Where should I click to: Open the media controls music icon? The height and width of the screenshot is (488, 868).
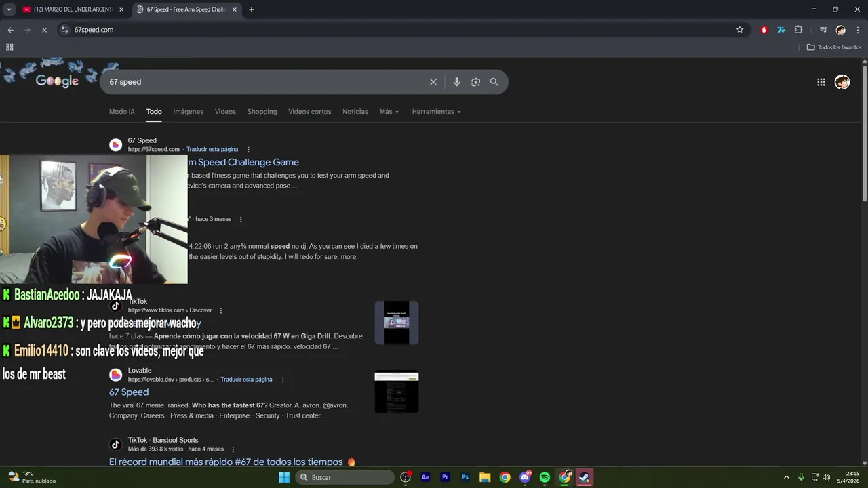coord(823,30)
